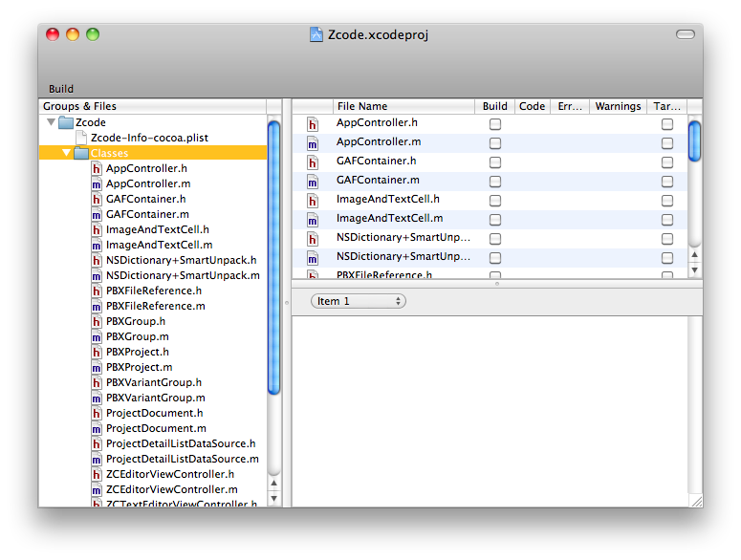
Task: Click the Groups & Files scroll down arrow
Action: click(273, 499)
